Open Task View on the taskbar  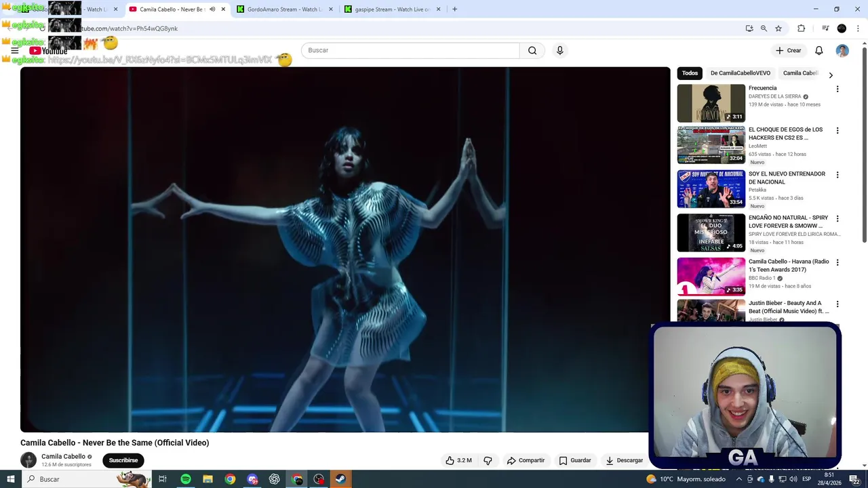coord(163,479)
